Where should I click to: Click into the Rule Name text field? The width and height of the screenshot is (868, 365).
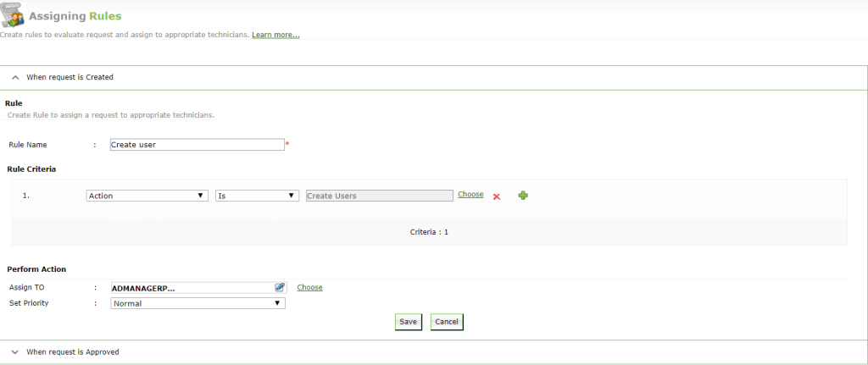[x=197, y=145]
